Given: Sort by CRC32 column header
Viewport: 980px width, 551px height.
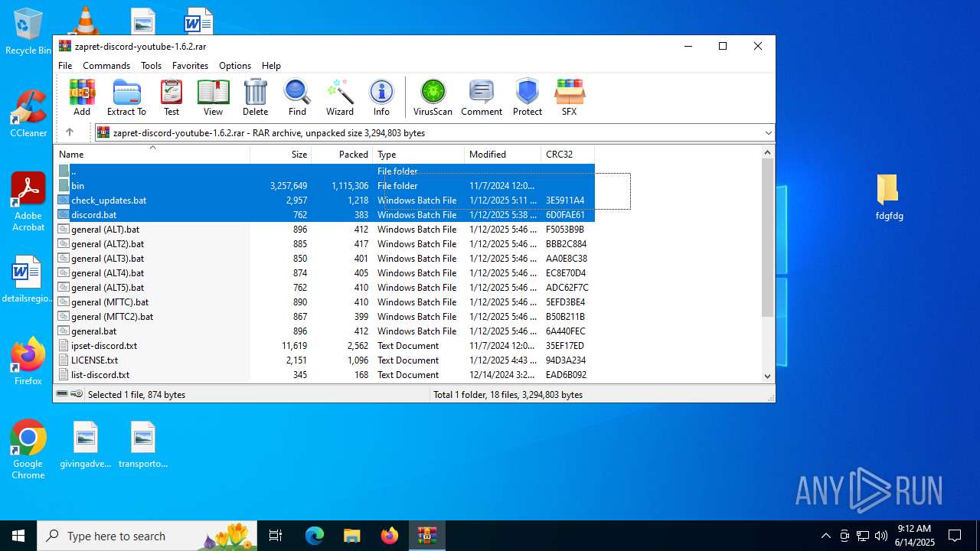Looking at the screenshot, I should 568,154.
